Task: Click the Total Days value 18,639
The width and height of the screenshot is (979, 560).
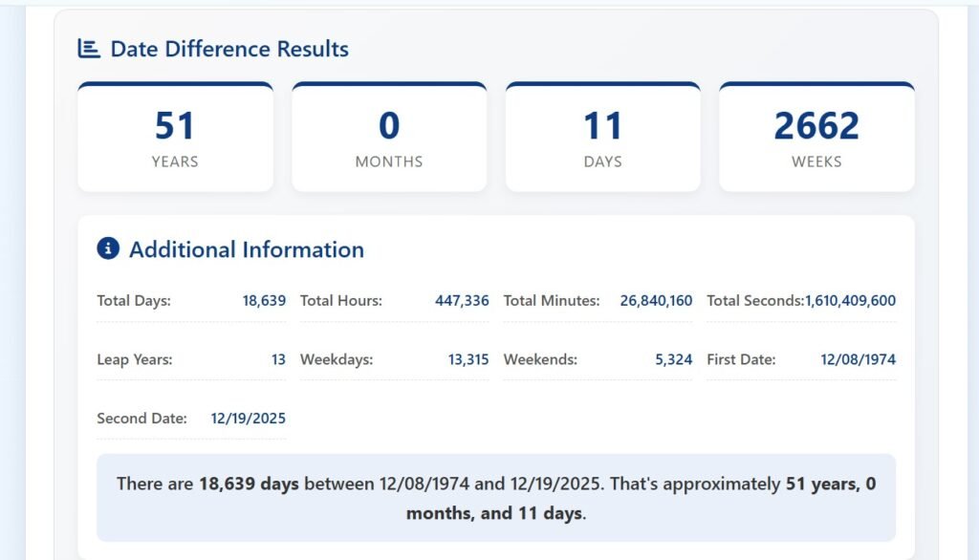Action: (265, 300)
